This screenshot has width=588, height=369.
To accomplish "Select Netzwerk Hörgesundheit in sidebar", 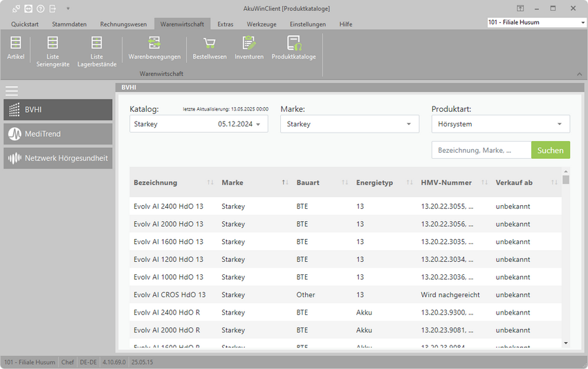I will point(58,158).
